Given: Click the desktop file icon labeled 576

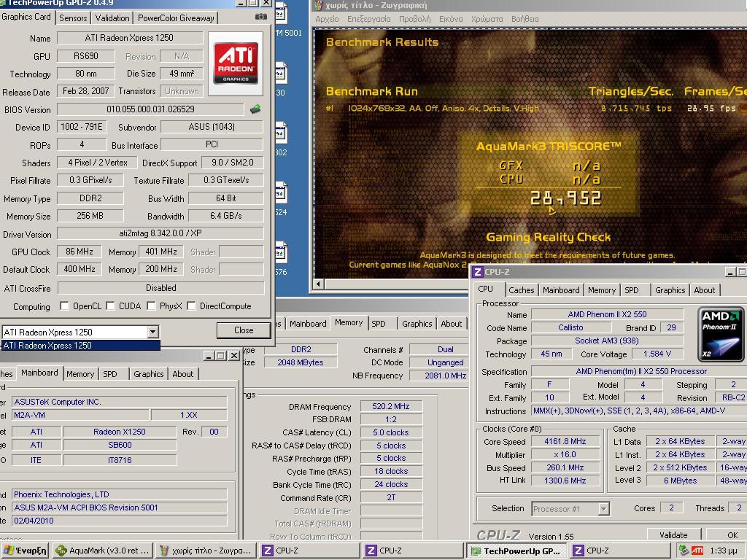Looking at the screenshot, I should [281, 253].
